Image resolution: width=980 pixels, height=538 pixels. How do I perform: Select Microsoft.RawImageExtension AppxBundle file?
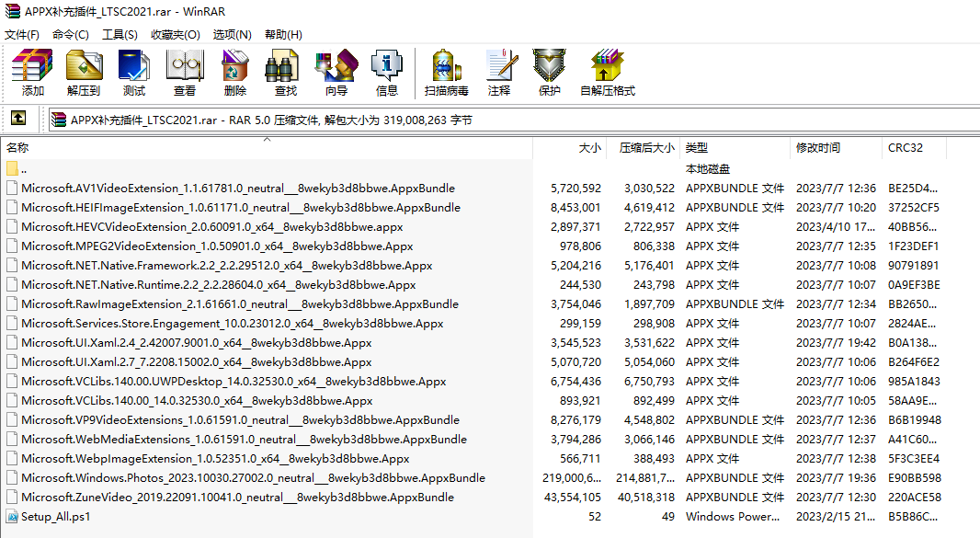(240, 304)
